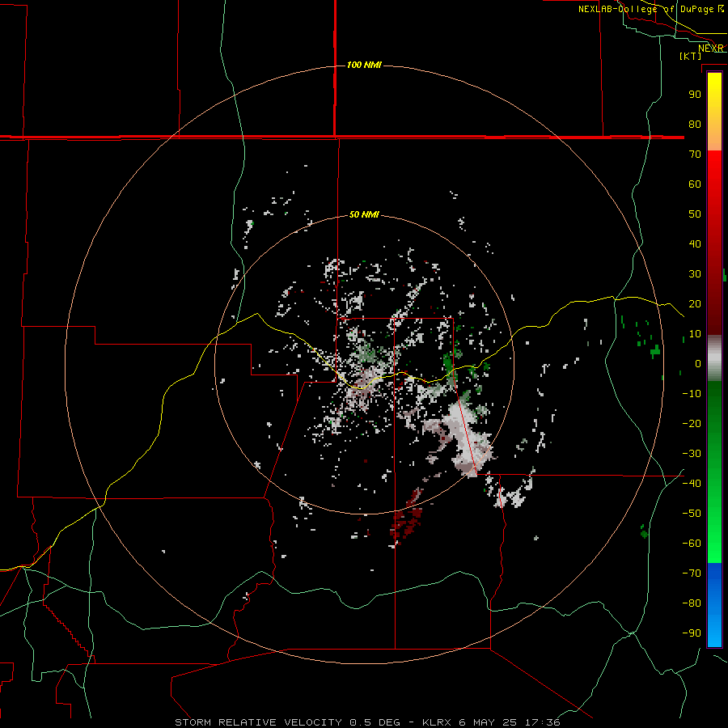This screenshot has width=728, height=728.
Task: Click the 0 value on the velocity scale
Action: (x=698, y=363)
